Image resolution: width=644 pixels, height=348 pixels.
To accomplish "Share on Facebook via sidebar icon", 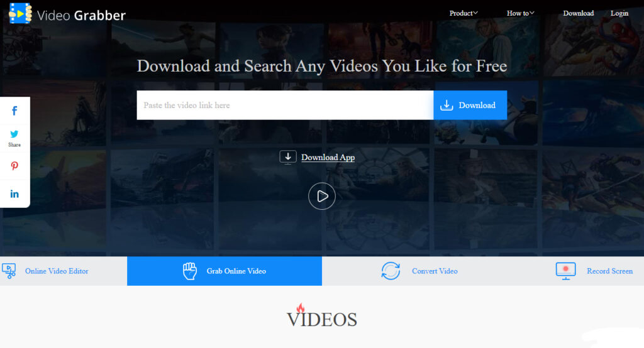I will (x=14, y=111).
